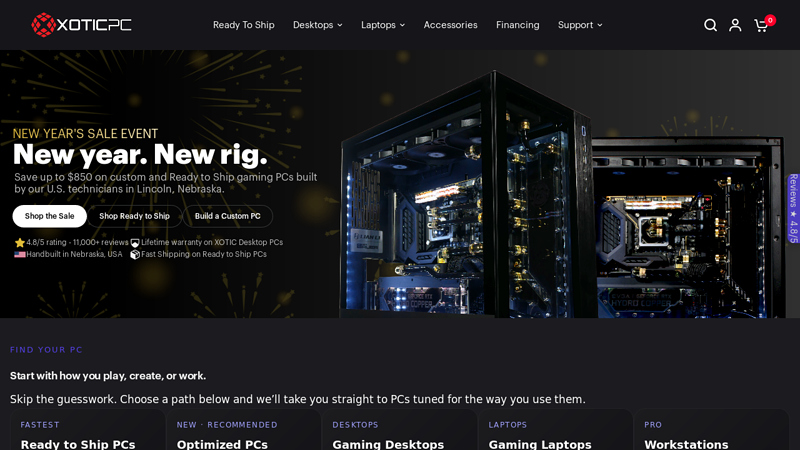Click the XOTIC PC logo
Viewport: 800px width, 450px height.
point(82,25)
